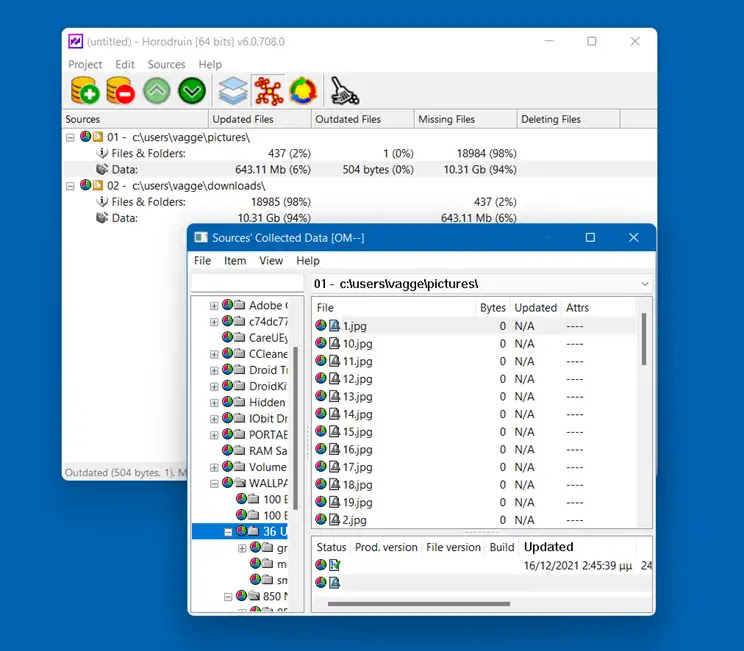The height and width of the screenshot is (651, 744).
Task: Click the broom cleanup toolbar icon
Action: pyautogui.click(x=344, y=91)
